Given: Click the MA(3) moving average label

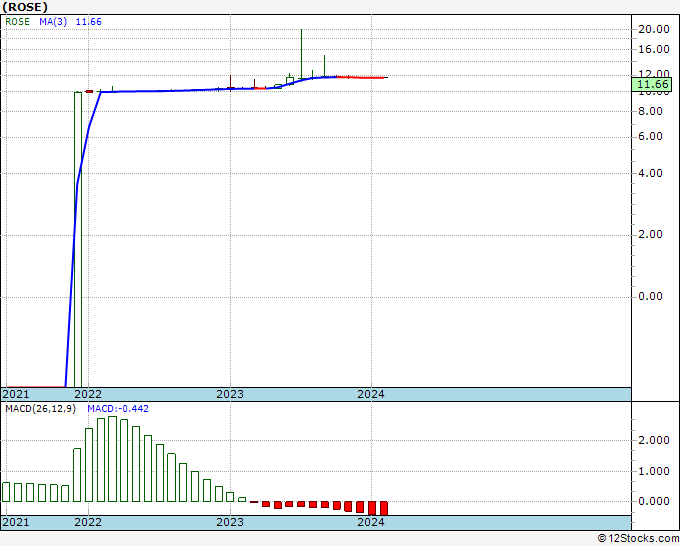Looking at the screenshot, I should coord(53,22).
